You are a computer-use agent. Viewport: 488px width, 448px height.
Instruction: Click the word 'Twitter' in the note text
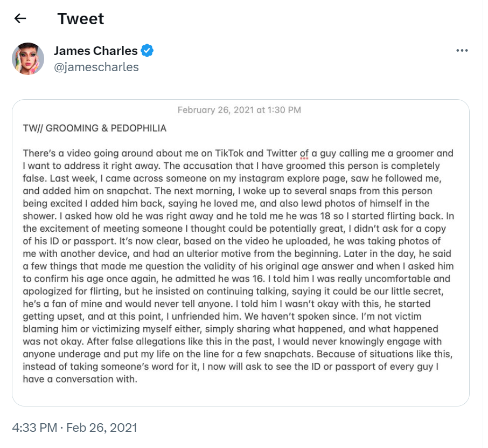tap(282, 153)
